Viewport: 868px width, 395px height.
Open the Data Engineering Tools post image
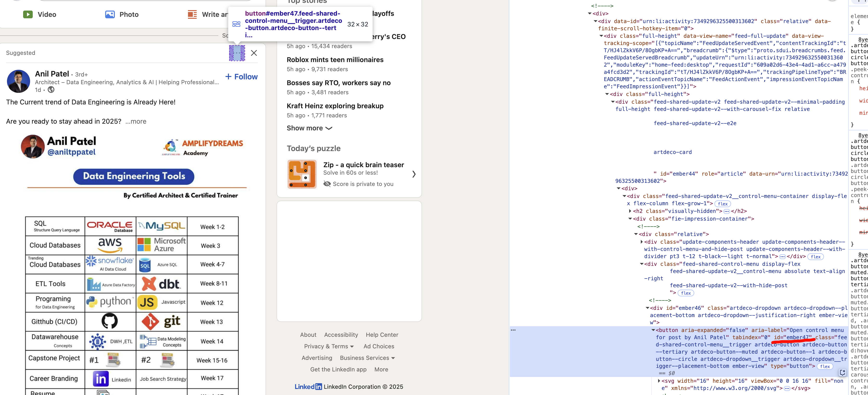132,263
